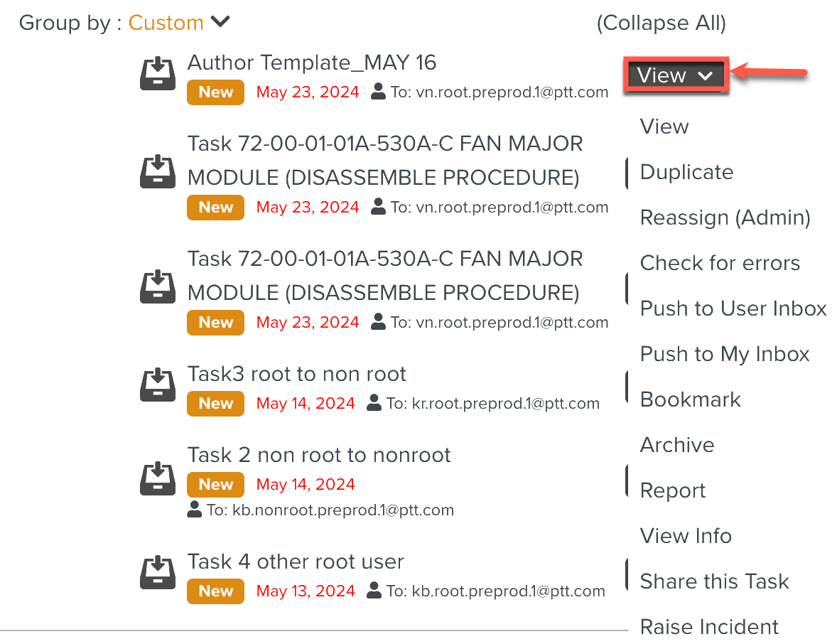Image resolution: width=837 pixels, height=644 pixels.
Task: Click the inbox icon beside Task 2 non root to nonroot
Action: (x=157, y=478)
